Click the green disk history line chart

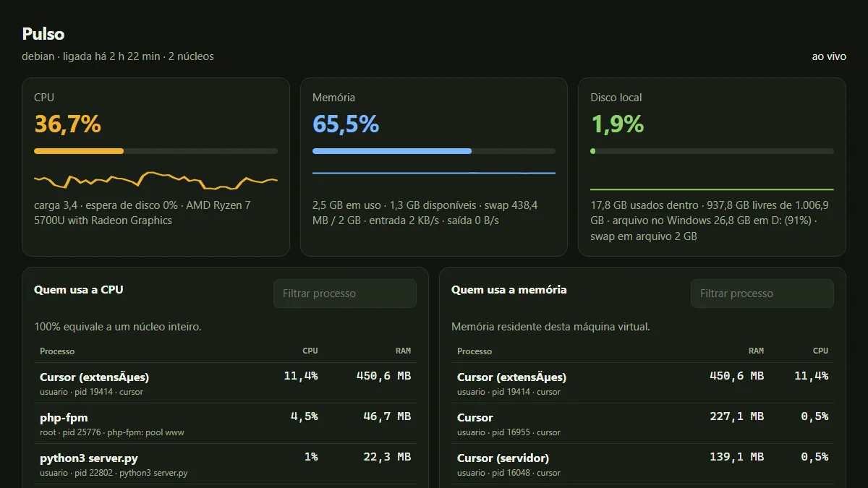click(x=712, y=189)
